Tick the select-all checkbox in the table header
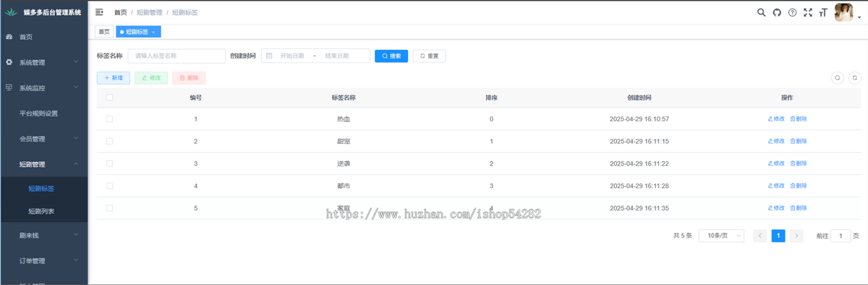 110,97
